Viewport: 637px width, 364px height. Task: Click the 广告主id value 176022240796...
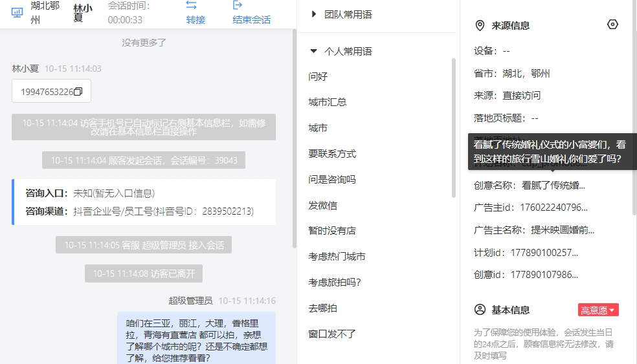click(x=553, y=208)
